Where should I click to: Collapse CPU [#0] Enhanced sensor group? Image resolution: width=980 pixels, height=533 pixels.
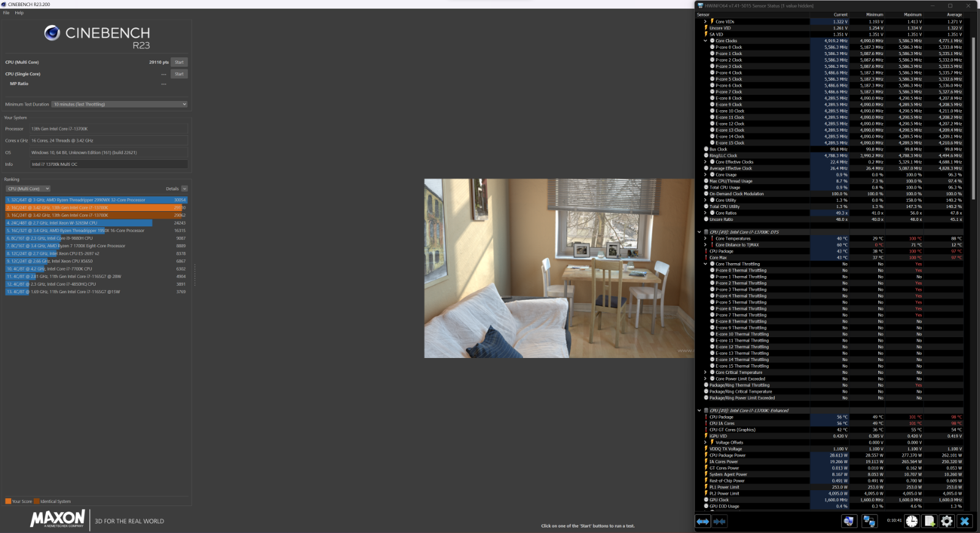[699, 411]
